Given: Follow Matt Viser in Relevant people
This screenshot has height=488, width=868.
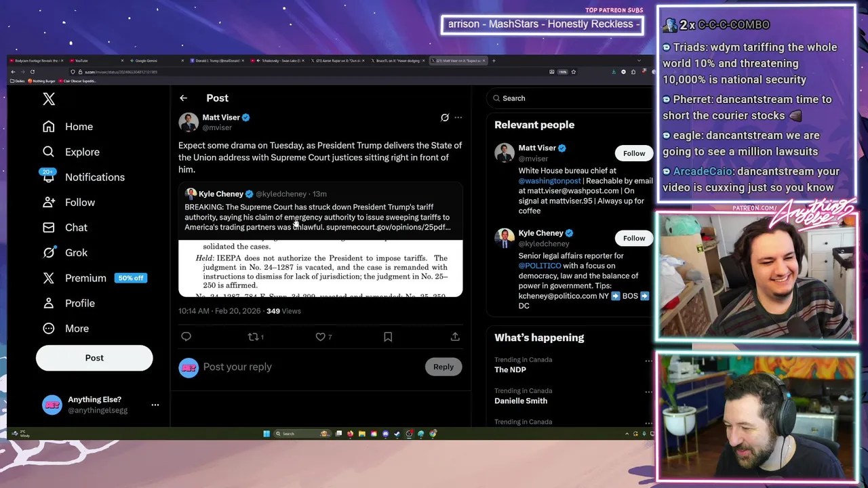Looking at the screenshot, I should [x=634, y=153].
